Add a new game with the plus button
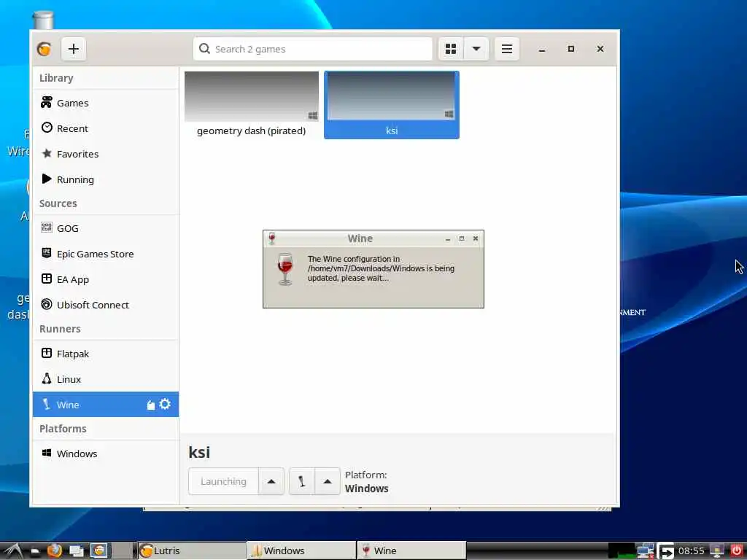The image size is (747, 560). (x=74, y=49)
